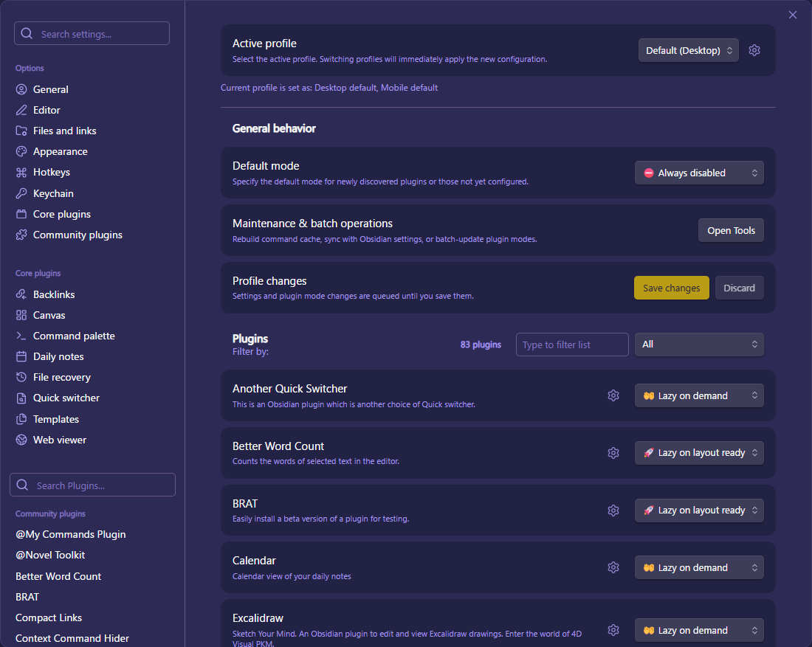Focus the Search settings field
Screen dimensions: 812x647
pos(92,34)
